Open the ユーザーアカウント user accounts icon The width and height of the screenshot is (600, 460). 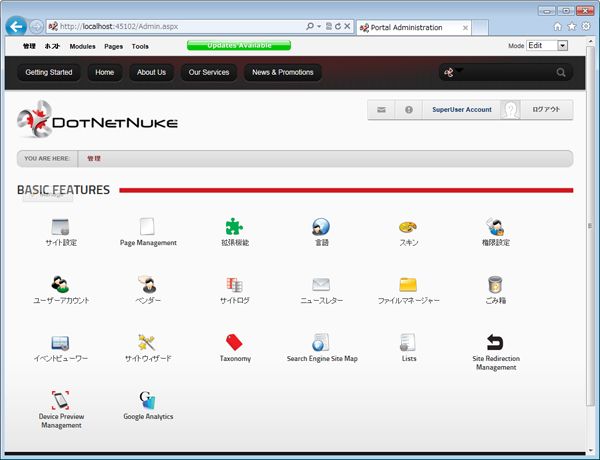point(60,284)
